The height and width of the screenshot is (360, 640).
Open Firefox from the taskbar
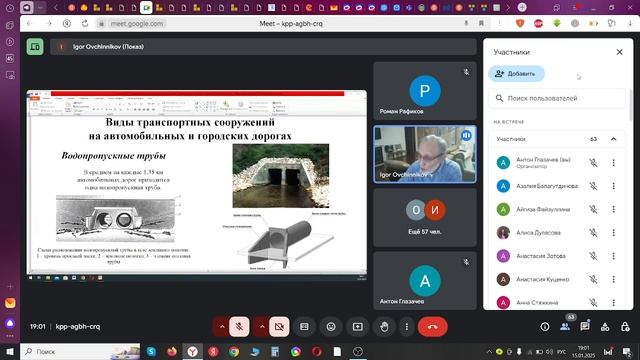(172, 351)
